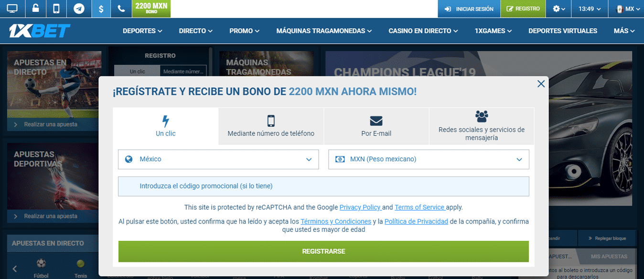This screenshot has width=644, height=279.
Task: Click the Tenis ball icon
Action: (80, 263)
